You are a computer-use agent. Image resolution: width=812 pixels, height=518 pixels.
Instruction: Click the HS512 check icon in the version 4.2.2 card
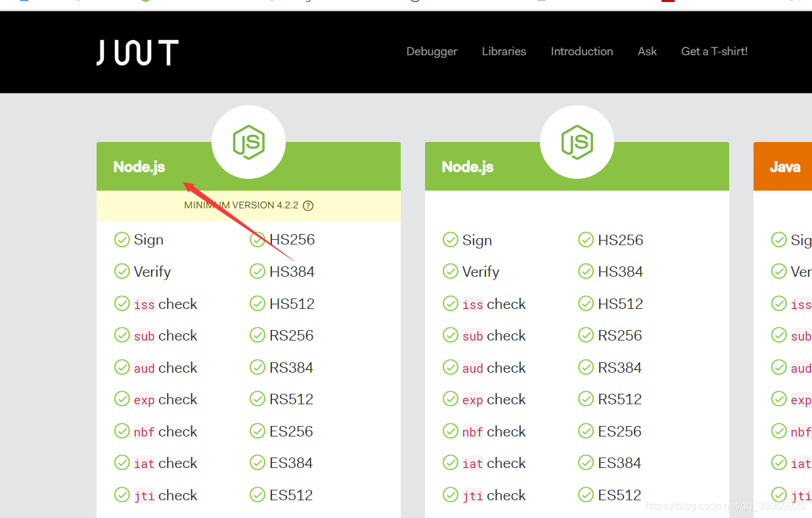pyautogui.click(x=258, y=304)
